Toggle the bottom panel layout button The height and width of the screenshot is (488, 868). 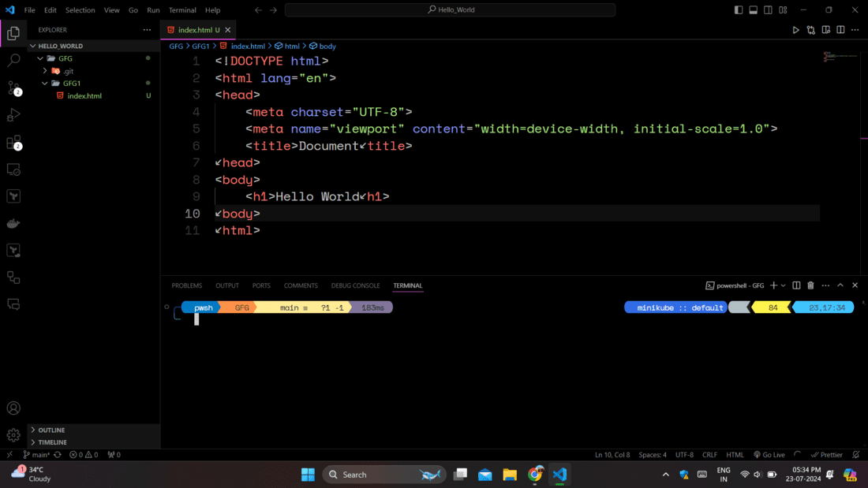point(754,10)
